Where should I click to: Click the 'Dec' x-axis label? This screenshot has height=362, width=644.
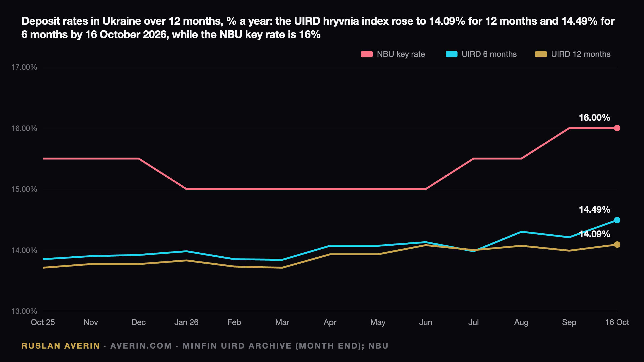point(138,322)
